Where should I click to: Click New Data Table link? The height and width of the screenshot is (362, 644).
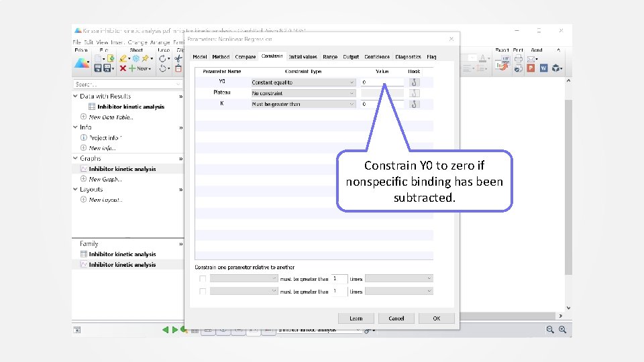coord(111,117)
